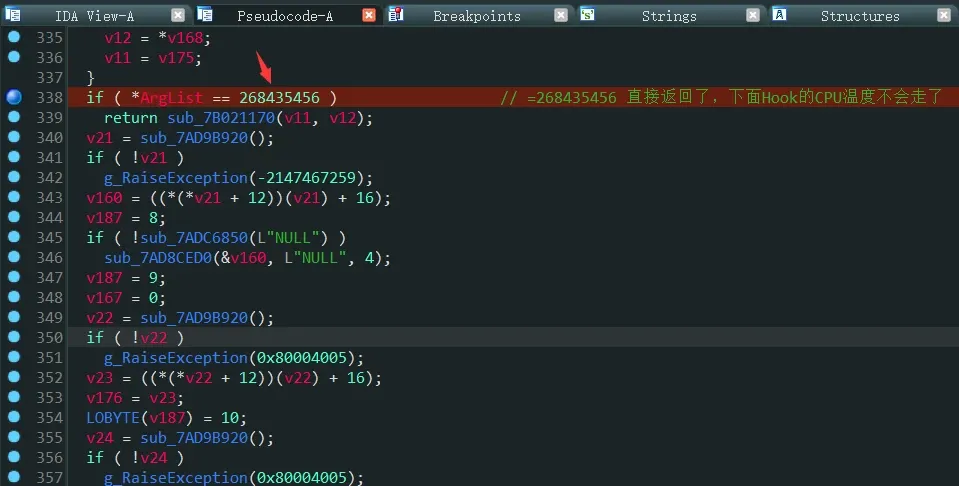The height and width of the screenshot is (486, 959).
Task: Toggle breakpoint dot on line 340
Action: [x=13, y=137]
